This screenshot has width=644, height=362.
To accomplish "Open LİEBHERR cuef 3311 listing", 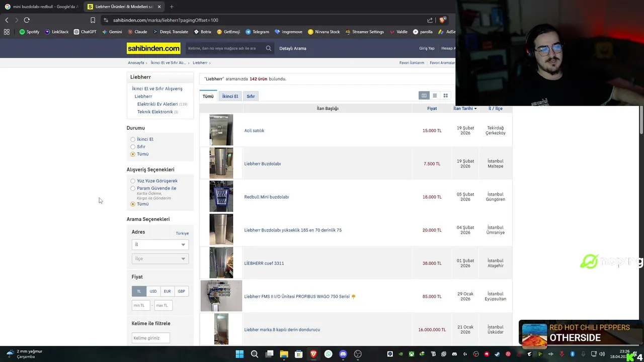I will 264,263.
